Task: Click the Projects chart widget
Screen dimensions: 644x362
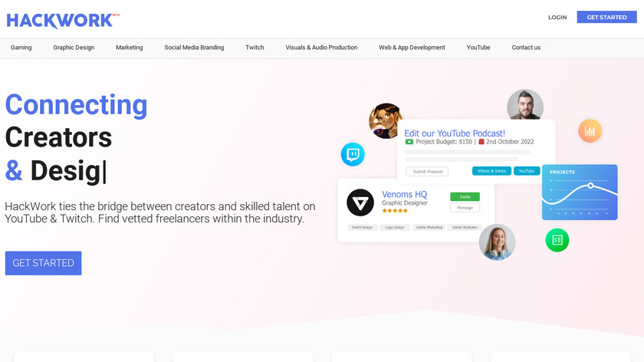Action: coord(580,193)
